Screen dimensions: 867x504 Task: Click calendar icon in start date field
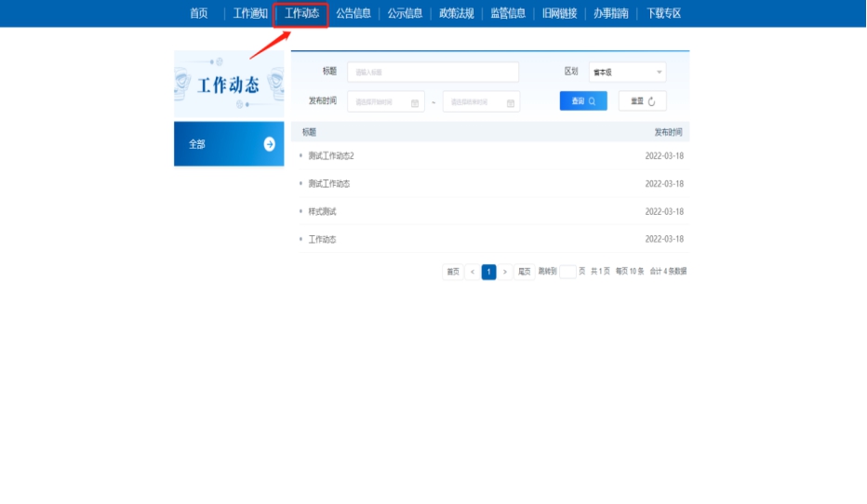pos(415,102)
